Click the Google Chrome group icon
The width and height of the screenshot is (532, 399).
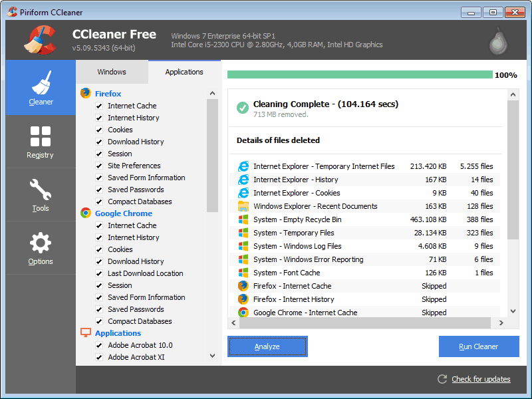(x=86, y=213)
